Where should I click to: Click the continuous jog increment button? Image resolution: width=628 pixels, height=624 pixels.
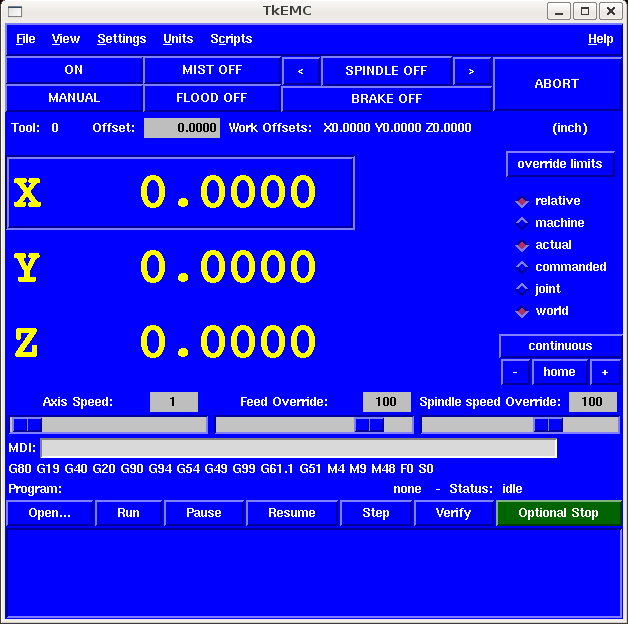pos(560,346)
